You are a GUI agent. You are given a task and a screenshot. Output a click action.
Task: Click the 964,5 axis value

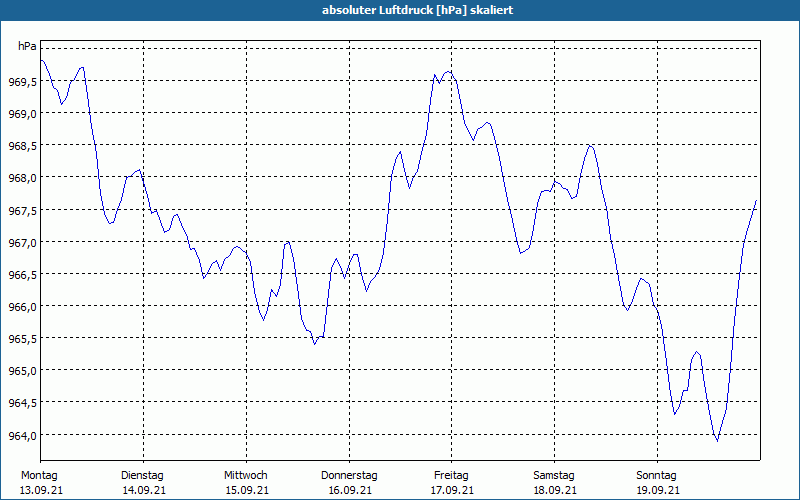click(x=23, y=403)
